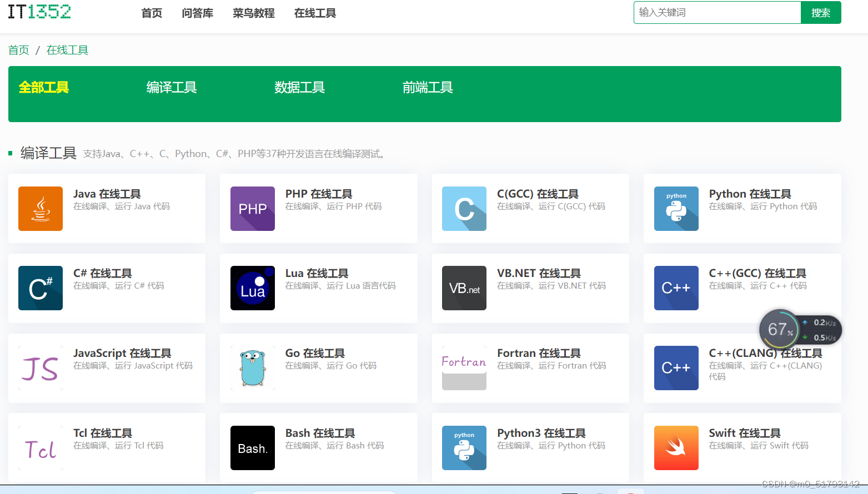Viewport: 868px width, 494px height.
Task: Open the C# 在线工具 title link
Action: click(103, 273)
